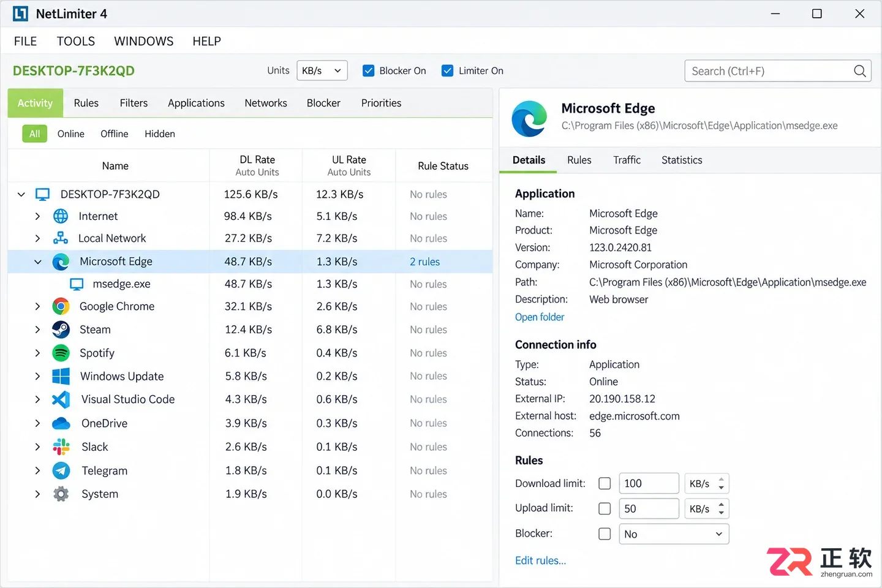Enable the Upload limit checkbox
The width and height of the screenshot is (882, 588).
(x=605, y=508)
